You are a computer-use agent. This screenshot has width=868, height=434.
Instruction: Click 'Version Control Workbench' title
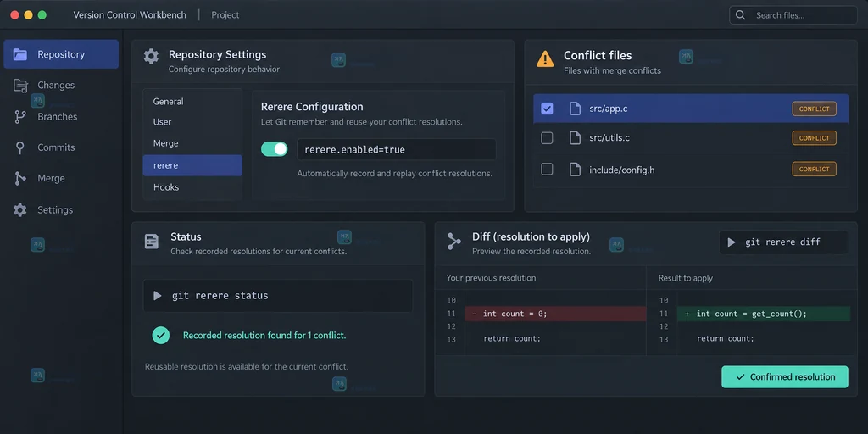[130, 15]
